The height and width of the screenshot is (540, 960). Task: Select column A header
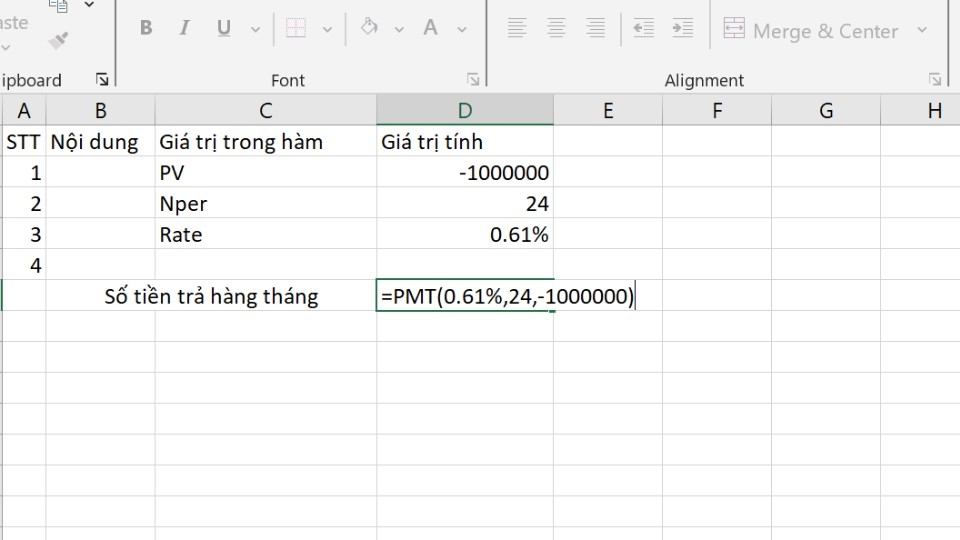click(x=23, y=111)
